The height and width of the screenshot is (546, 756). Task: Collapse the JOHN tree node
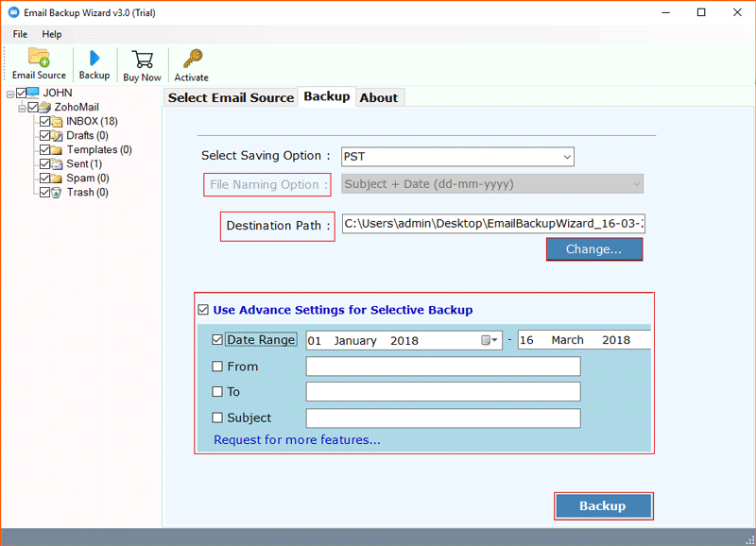point(10,94)
